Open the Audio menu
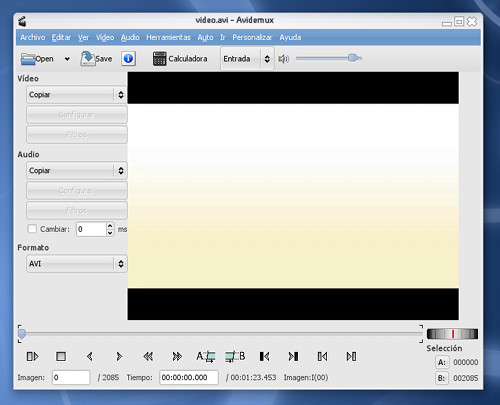Screen dimensions: 500x405 130,37
